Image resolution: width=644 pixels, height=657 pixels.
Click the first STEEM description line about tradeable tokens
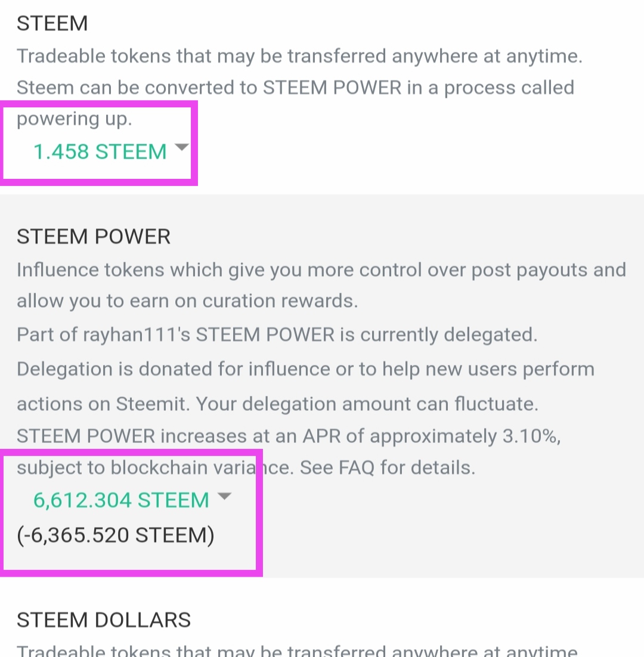point(299,57)
